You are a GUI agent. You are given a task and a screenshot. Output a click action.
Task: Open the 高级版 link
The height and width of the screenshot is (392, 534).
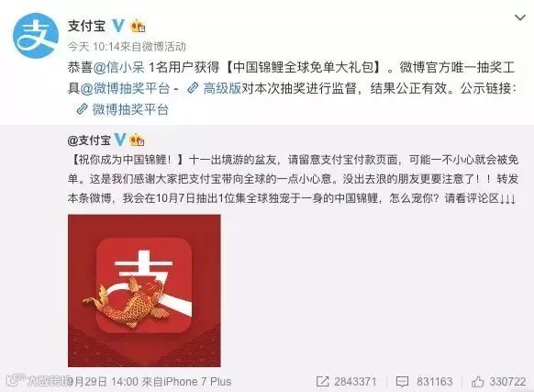(x=222, y=88)
